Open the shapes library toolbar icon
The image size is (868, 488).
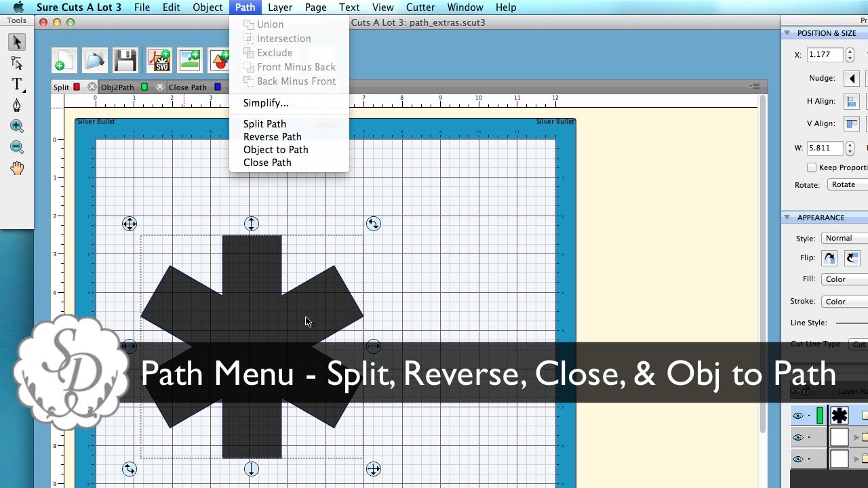pyautogui.click(x=219, y=60)
